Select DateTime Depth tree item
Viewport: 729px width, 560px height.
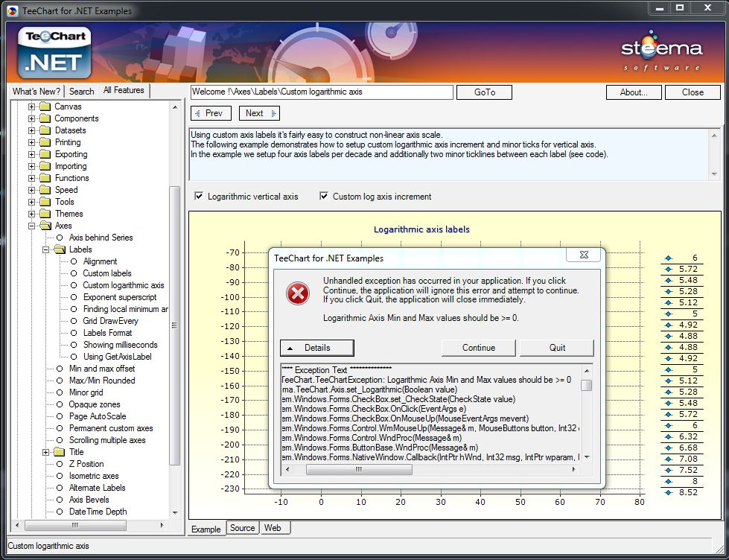98,512
